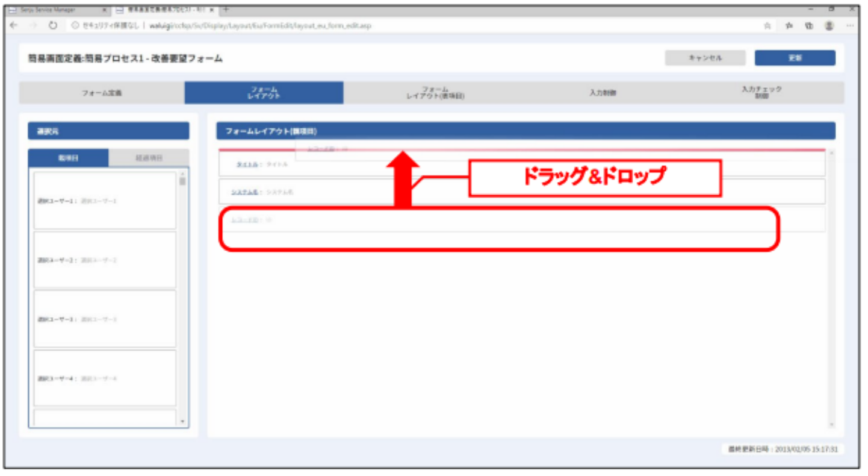
Task: Click the キャンセル button
Action: tap(705, 58)
